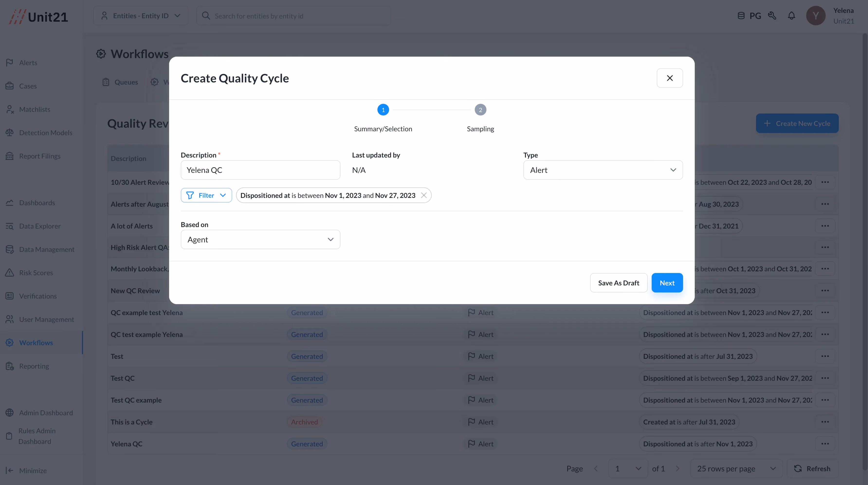This screenshot has width=868, height=485.
Task: Click the notifications bell icon
Action: click(x=792, y=16)
